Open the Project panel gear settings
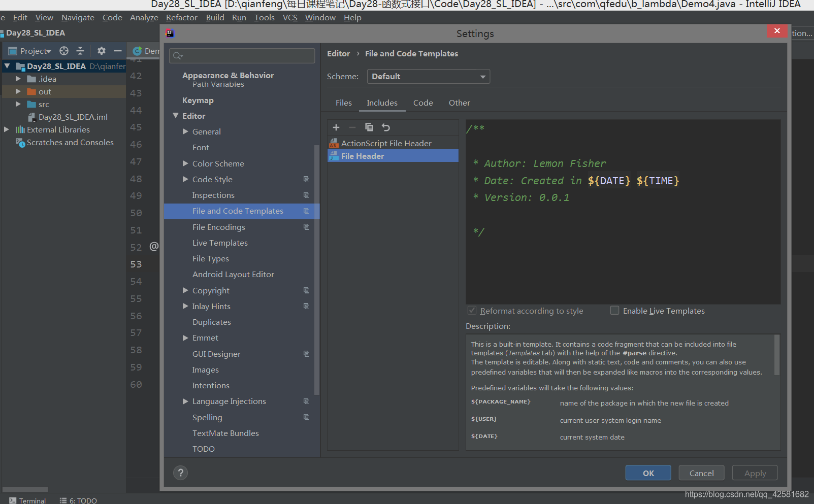814x504 pixels. point(102,51)
